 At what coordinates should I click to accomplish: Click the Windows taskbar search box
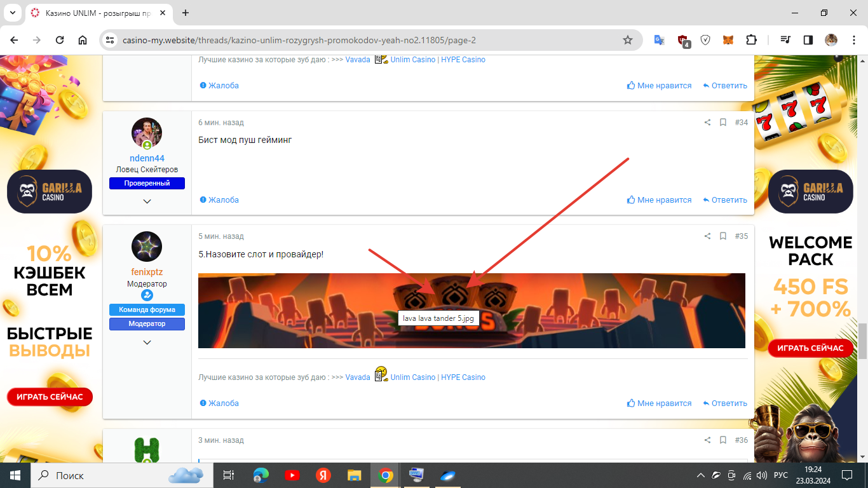click(121, 475)
